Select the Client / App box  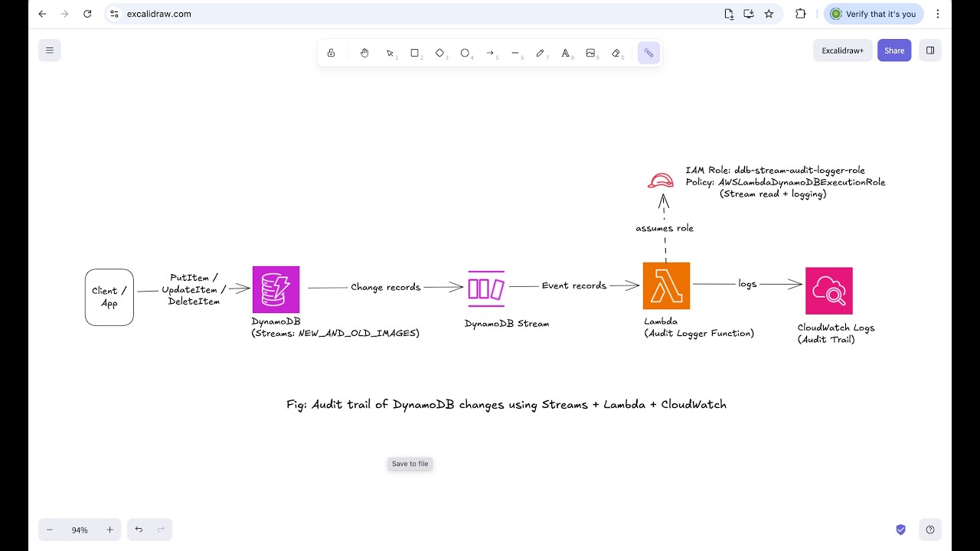point(109,297)
